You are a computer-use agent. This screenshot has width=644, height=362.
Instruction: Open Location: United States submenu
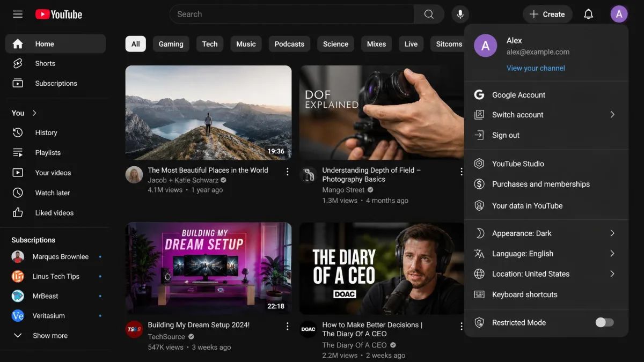point(546,274)
